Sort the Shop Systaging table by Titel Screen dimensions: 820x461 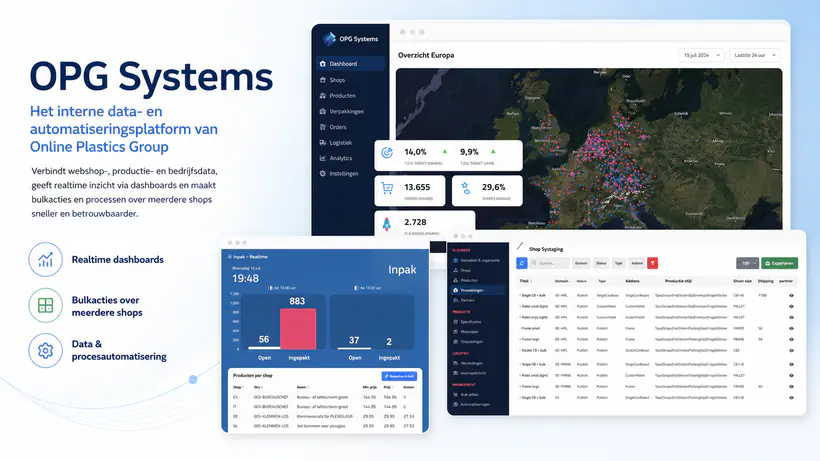(525, 281)
